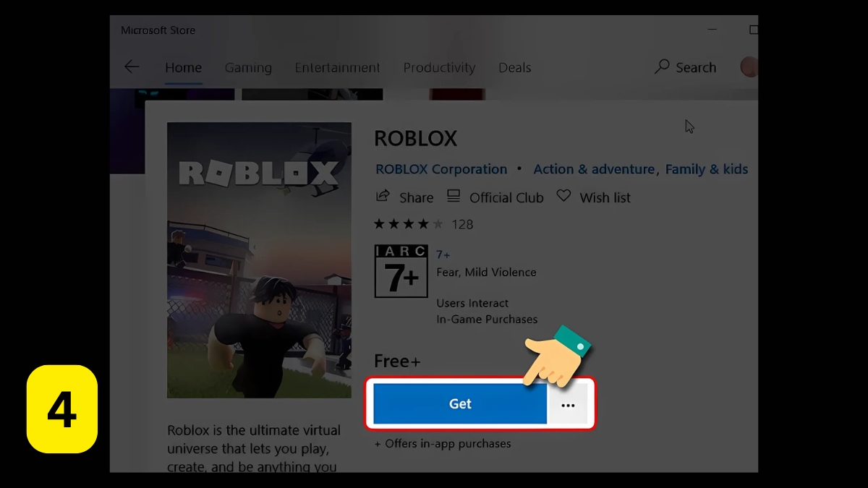Go to the Deals tab
This screenshot has width=868, height=488.
tap(515, 67)
